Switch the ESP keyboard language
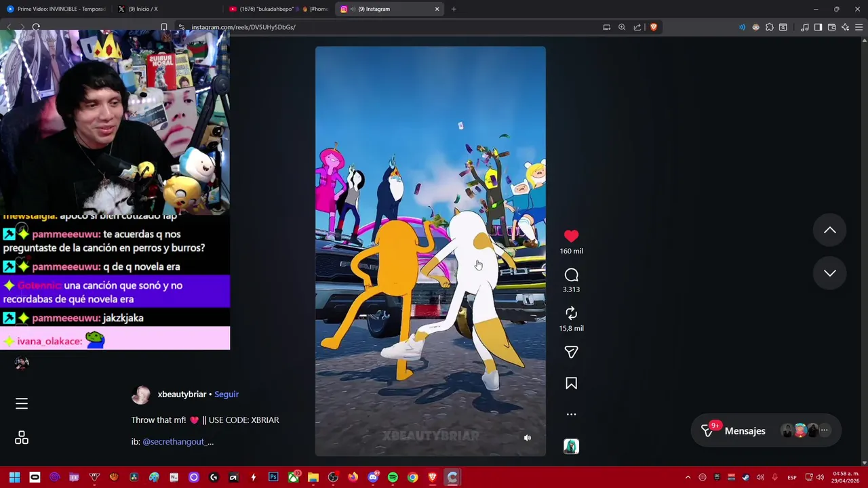 (791, 477)
